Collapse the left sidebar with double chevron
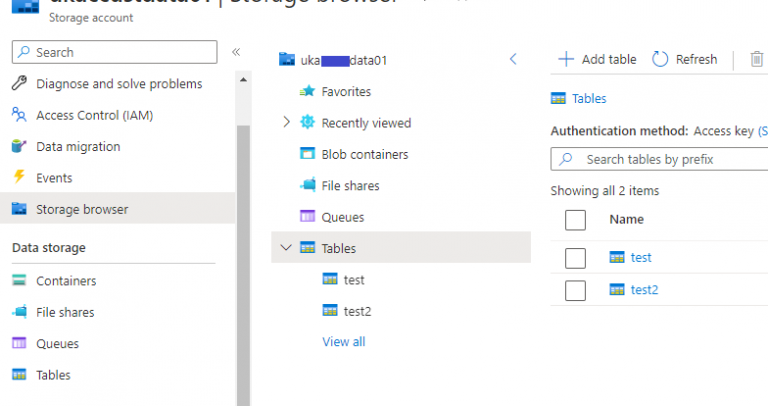 236,52
